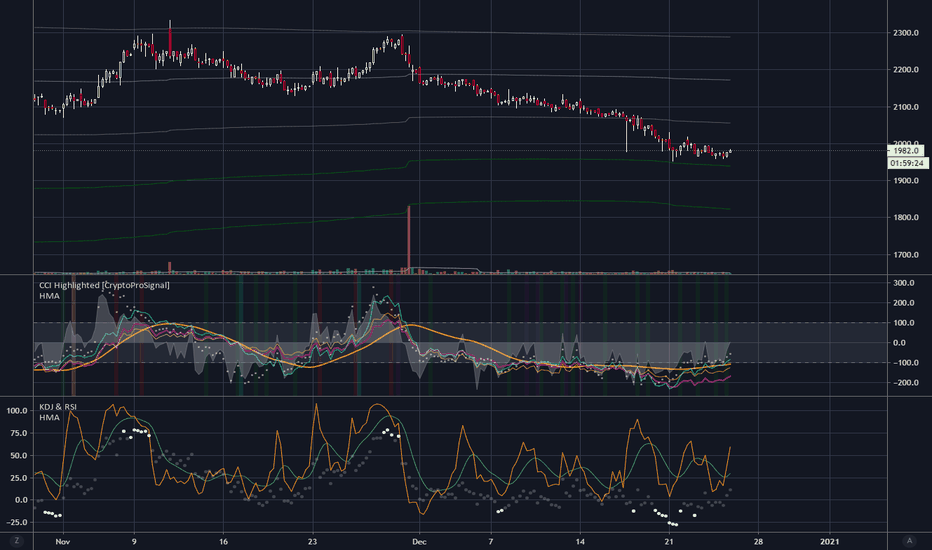Click the KDJ scale value 75.0

coord(18,433)
